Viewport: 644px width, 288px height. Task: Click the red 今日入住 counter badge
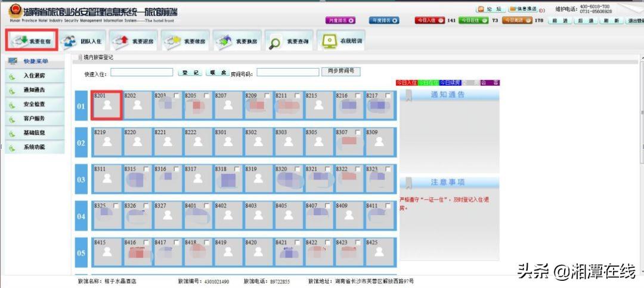[429, 20]
